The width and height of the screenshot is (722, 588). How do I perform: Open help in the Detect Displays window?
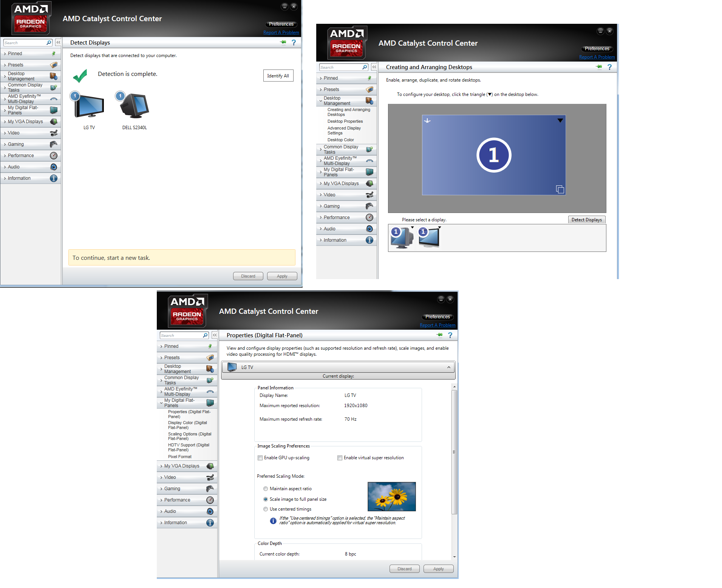coord(294,42)
